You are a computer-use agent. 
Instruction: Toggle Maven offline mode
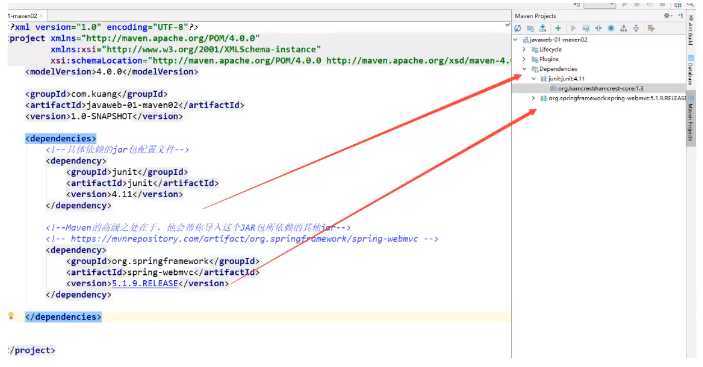pos(599,28)
